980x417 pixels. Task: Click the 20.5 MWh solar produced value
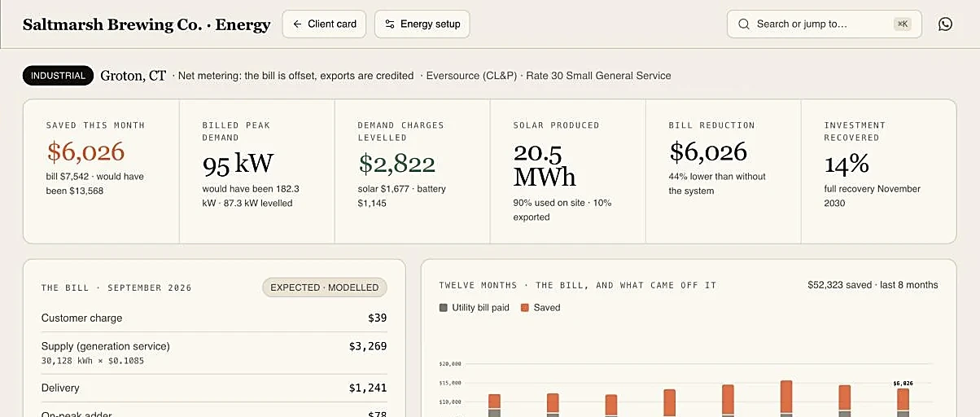point(545,164)
